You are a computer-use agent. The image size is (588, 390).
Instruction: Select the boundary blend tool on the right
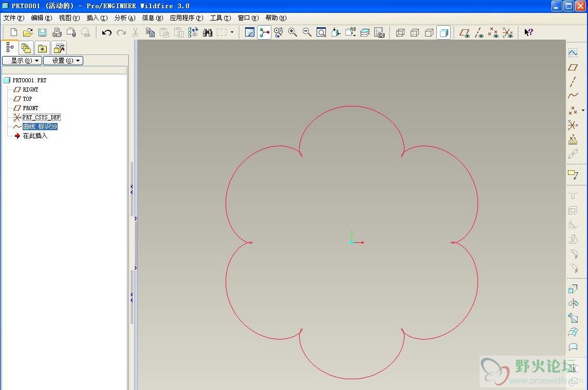tap(573, 332)
